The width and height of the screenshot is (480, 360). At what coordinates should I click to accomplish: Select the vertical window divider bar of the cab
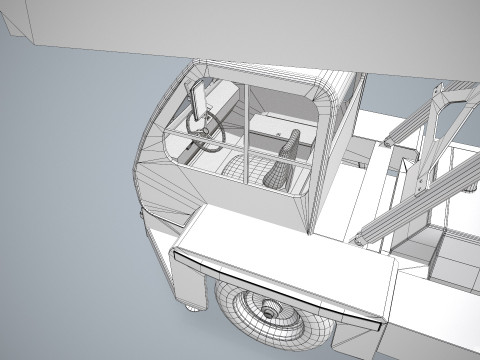(x=246, y=134)
